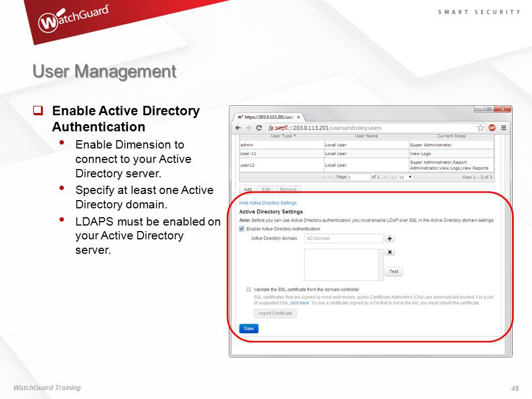The image size is (532, 399).
Task: Open a new browser tab
Action: point(310,117)
